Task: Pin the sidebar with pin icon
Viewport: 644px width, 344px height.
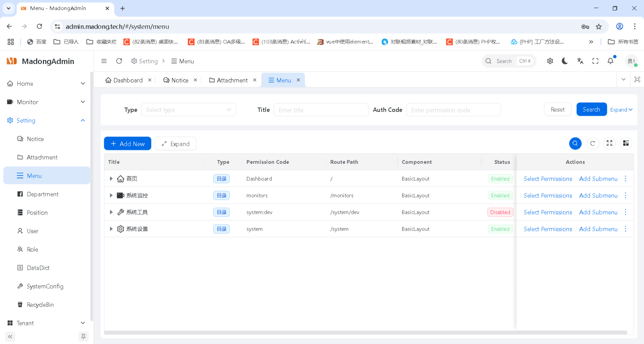Action: (83, 336)
